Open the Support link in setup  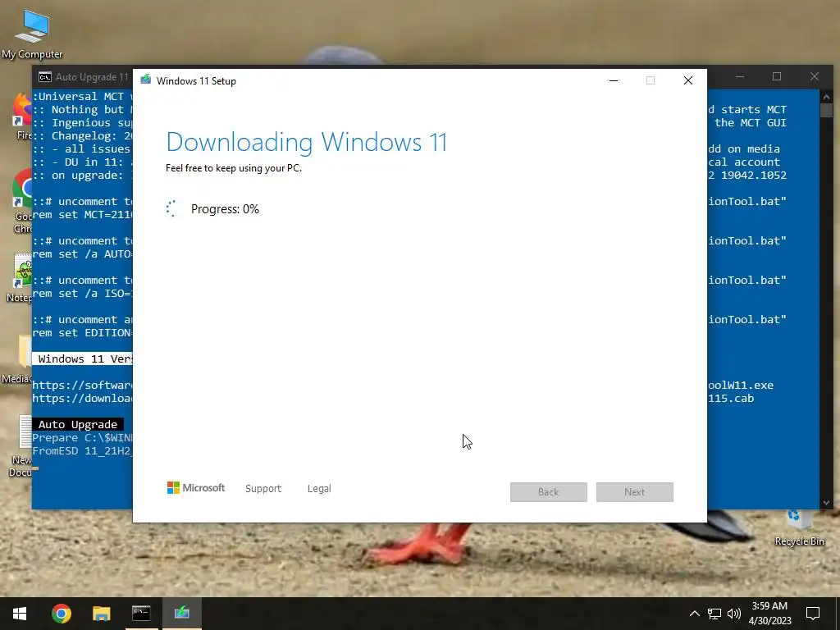tap(263, 489)
